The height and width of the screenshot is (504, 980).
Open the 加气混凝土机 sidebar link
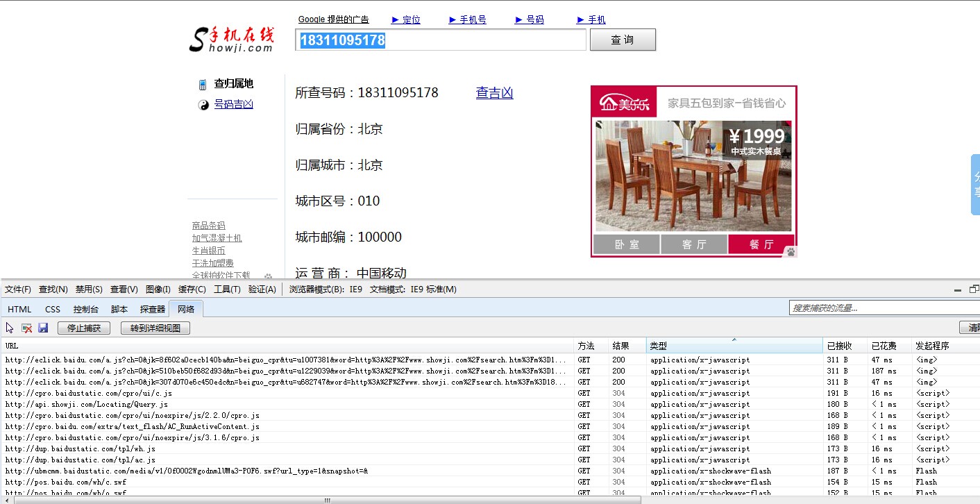tap(217, 238)
